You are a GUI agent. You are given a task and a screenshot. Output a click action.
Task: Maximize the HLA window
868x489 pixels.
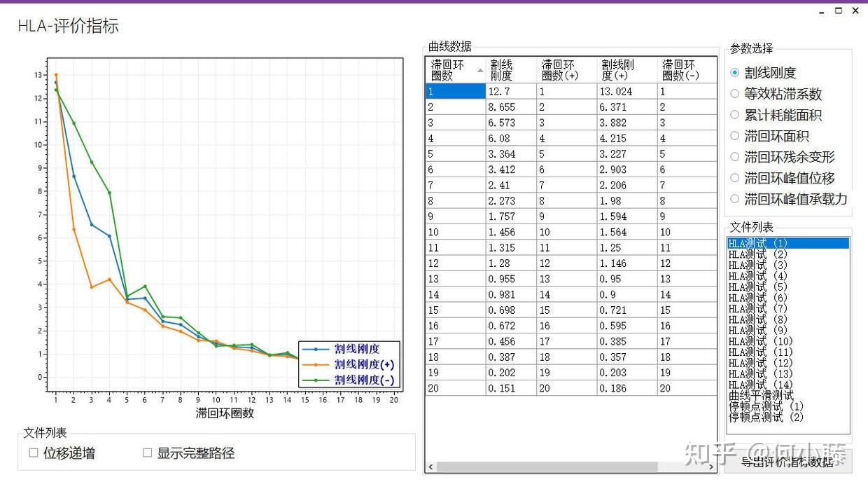(839, 11)
